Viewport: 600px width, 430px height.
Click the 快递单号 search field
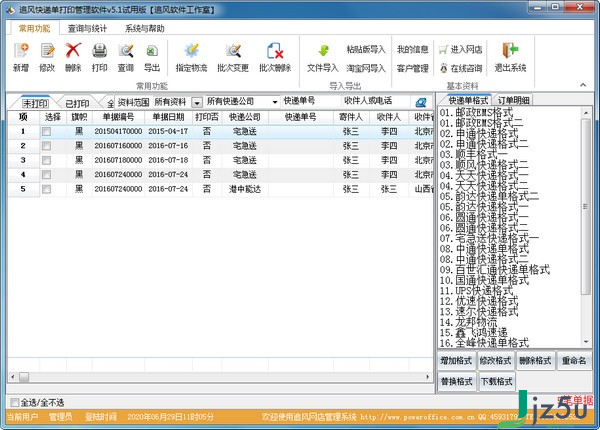tap(311, 101)
